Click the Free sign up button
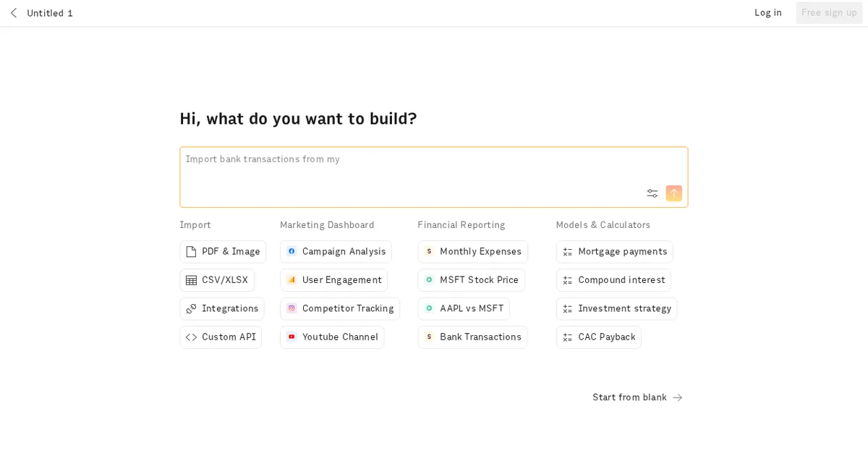Viewport: 868px width, 456px height. click(x=829, y=13)
